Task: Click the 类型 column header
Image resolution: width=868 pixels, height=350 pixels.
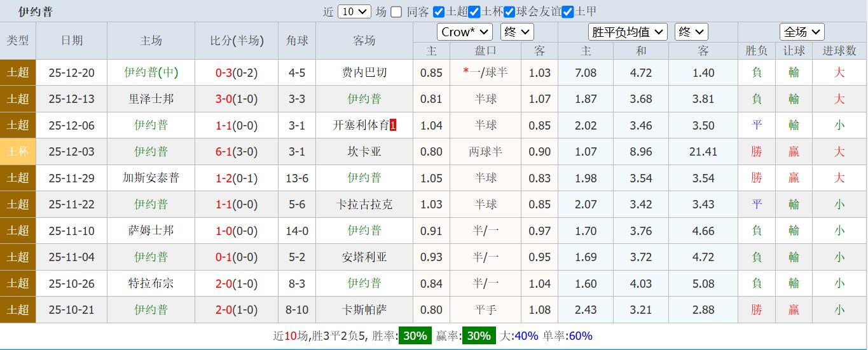Action: coord(18,41)
